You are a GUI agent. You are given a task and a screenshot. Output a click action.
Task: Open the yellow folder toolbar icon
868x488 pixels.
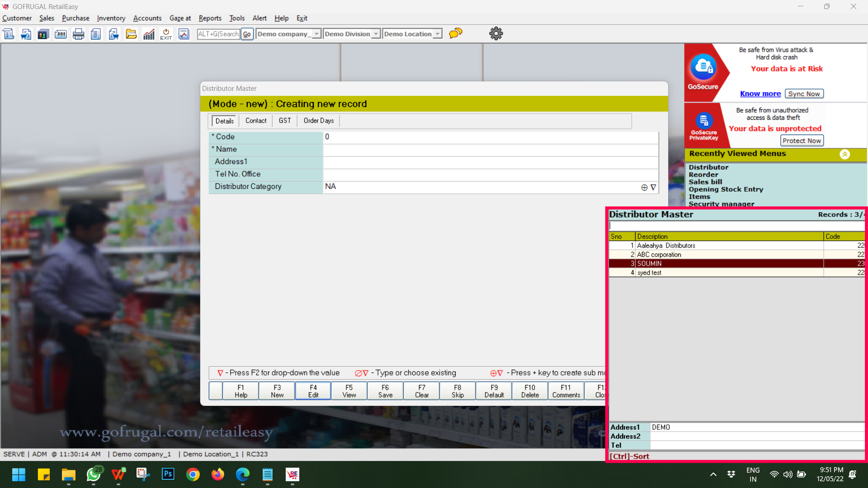[x=131, y=34]
